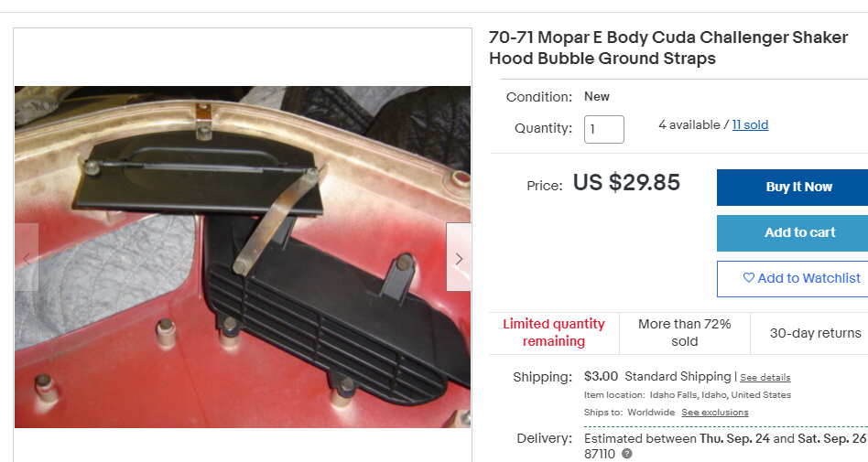868x462 pixels.
Task: Open the 11 sold link
Action: point(750,125)
